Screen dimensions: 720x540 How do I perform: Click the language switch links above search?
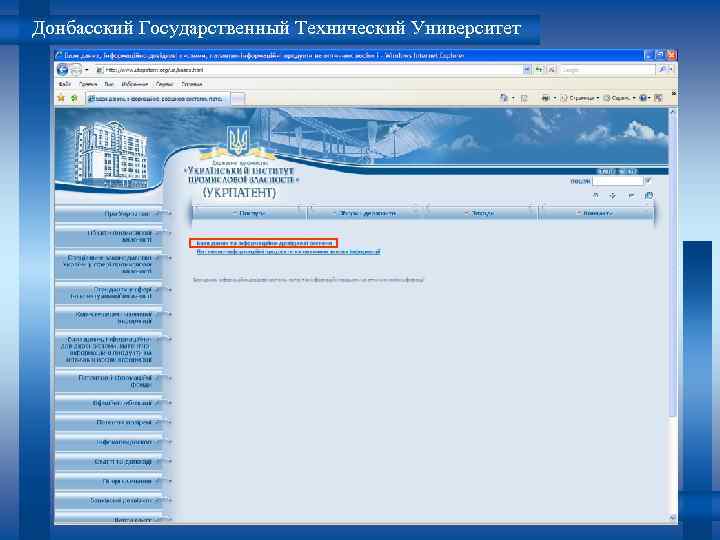pyautogui.click(x=617, y=171)
